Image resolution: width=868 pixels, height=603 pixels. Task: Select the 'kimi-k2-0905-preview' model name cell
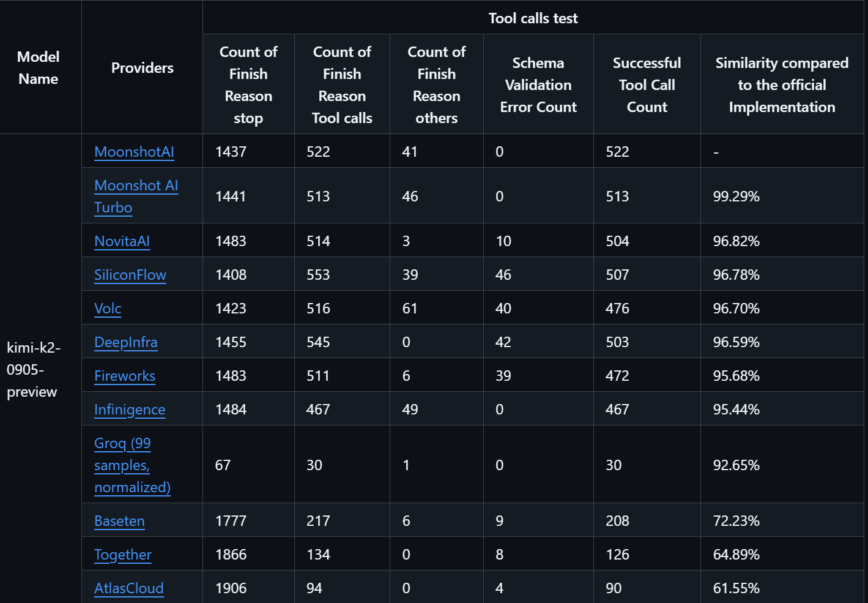34,370
